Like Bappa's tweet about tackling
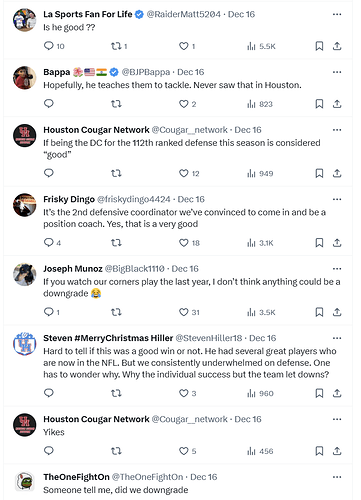The height and width of the screenshot is (500, 361). pos(184,104)
